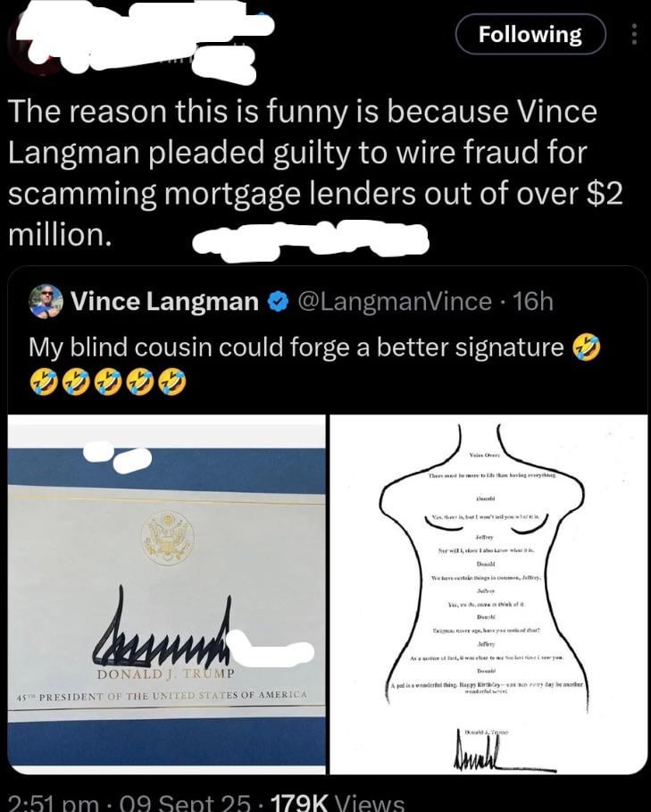This screenshot has width=651, height=812.
Task: Click the large black signature on certificate
Action: click(x=161, y=634)
